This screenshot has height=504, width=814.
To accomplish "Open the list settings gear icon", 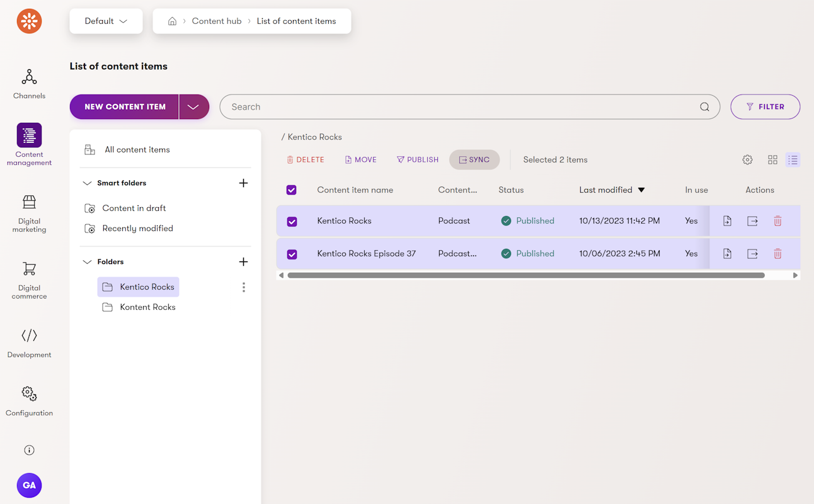I will [x=747, y=160].
